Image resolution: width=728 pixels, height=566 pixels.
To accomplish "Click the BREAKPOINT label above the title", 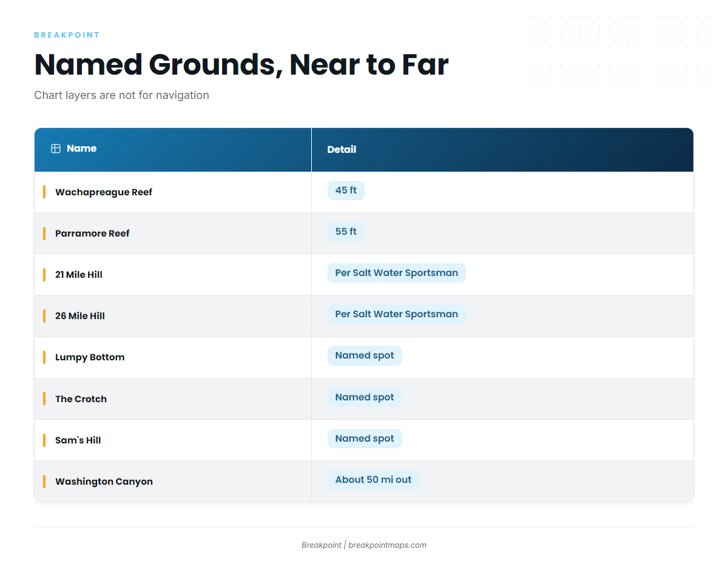I will (67, 35).
